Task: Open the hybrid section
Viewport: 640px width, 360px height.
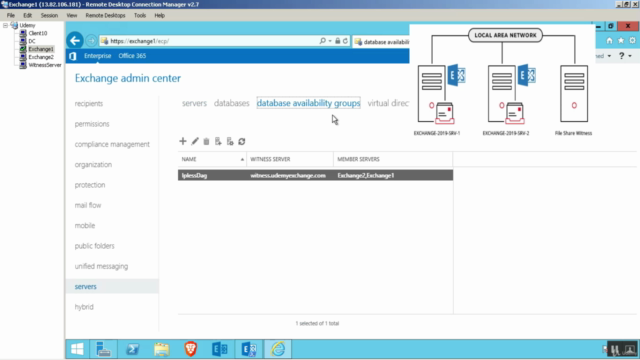Action: tap(84, 307)
